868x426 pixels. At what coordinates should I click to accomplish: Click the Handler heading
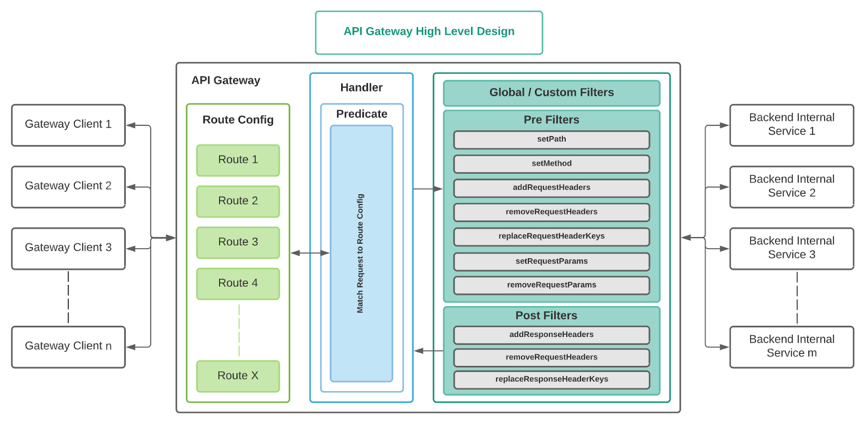pos(361,87)
